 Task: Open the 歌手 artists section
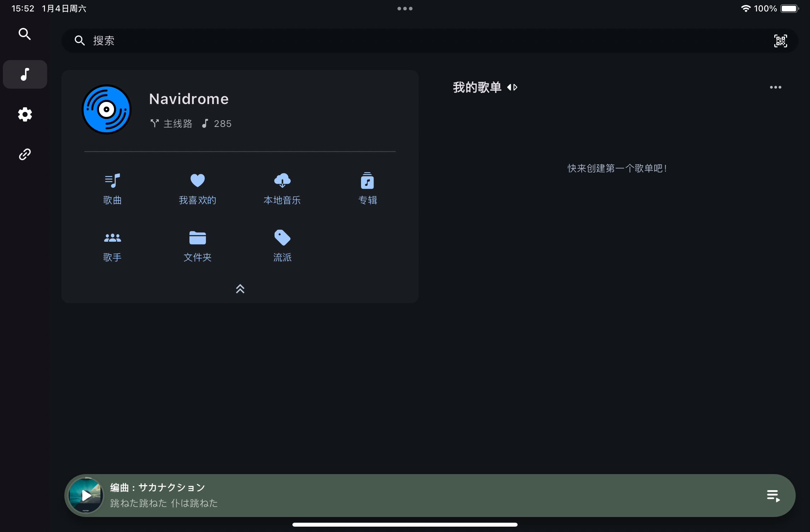tap(112, 246)
